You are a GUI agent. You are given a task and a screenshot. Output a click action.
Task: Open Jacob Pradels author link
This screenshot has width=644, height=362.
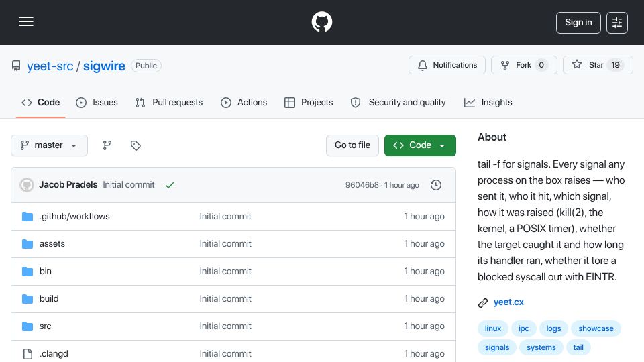point(68,185)
